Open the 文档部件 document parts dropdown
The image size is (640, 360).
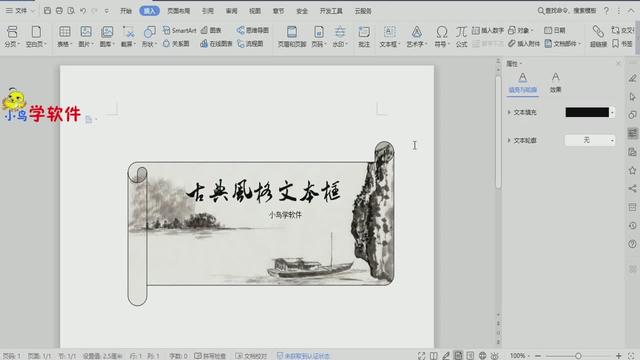562,43
